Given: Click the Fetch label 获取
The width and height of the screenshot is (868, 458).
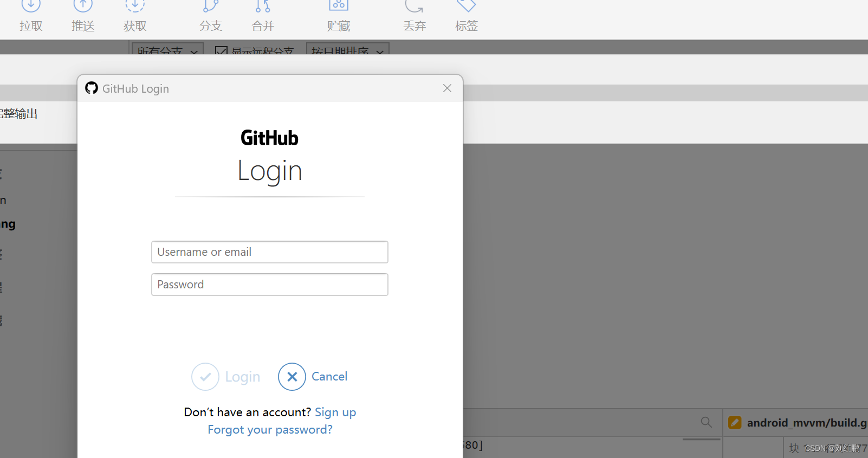Looking at the screenshot, I should pyautogui.click(x=135, y=26).
